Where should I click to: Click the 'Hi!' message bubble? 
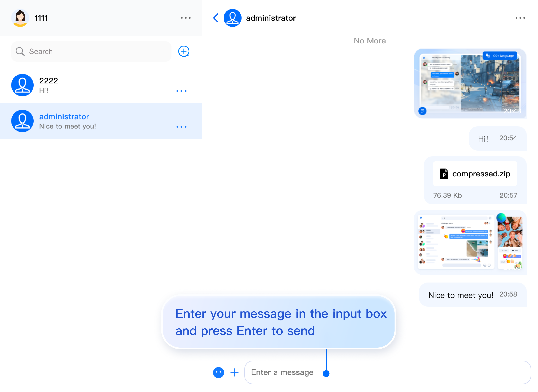point(498,139)
